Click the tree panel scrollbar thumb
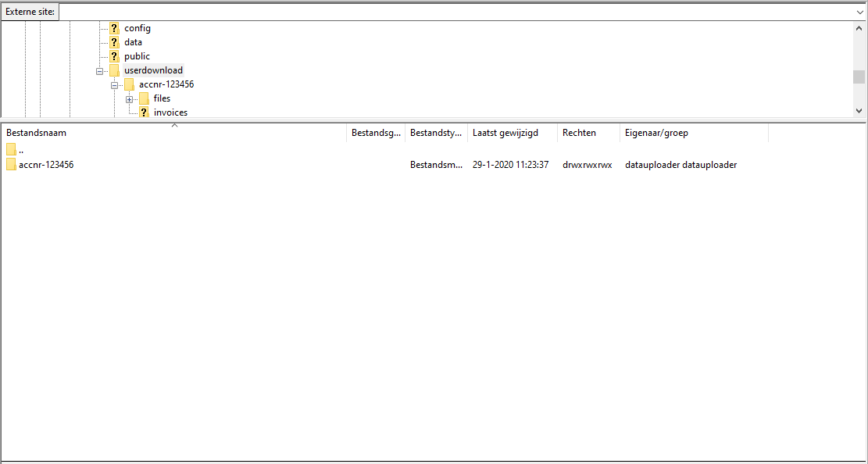This screenshot has width=868, height=464. pyautogui.click(x=859, y=77)
